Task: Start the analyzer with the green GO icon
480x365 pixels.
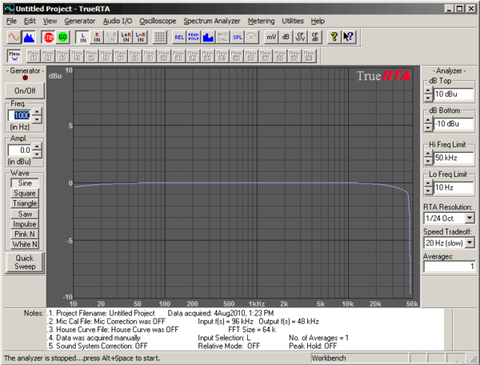Action: [x=63, y=37]
